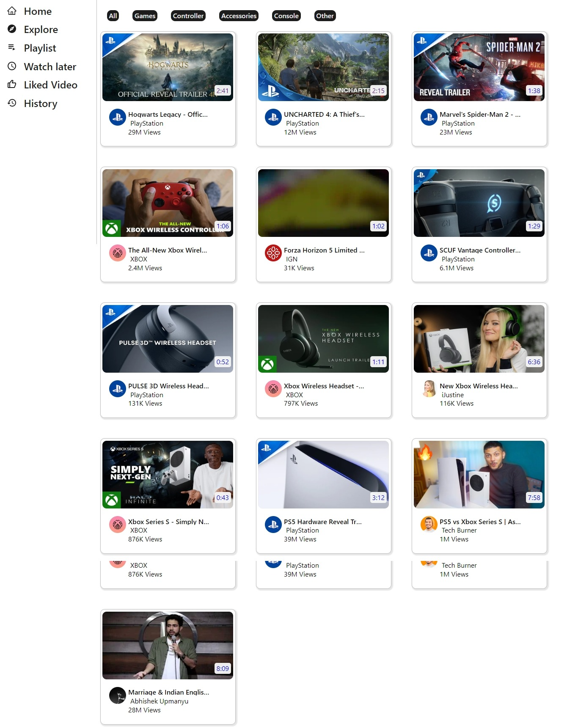578x728 pixels.
Task: Go to Explore in the sidebar
Action: (41, 30)
